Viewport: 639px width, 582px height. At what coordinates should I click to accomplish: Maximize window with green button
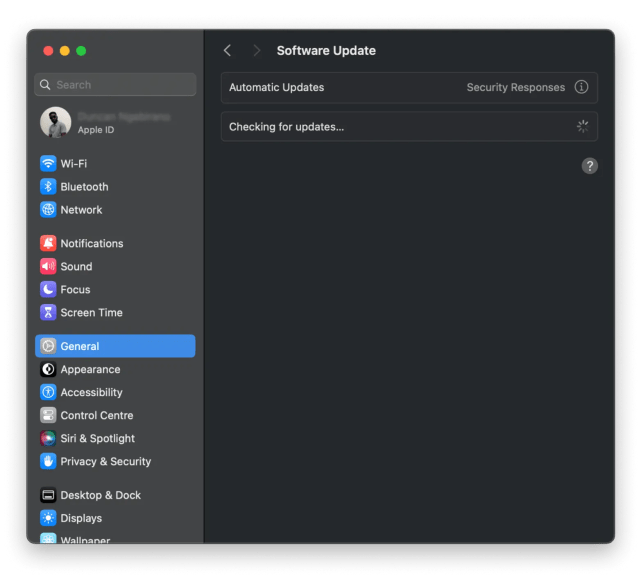pos(81,51)
